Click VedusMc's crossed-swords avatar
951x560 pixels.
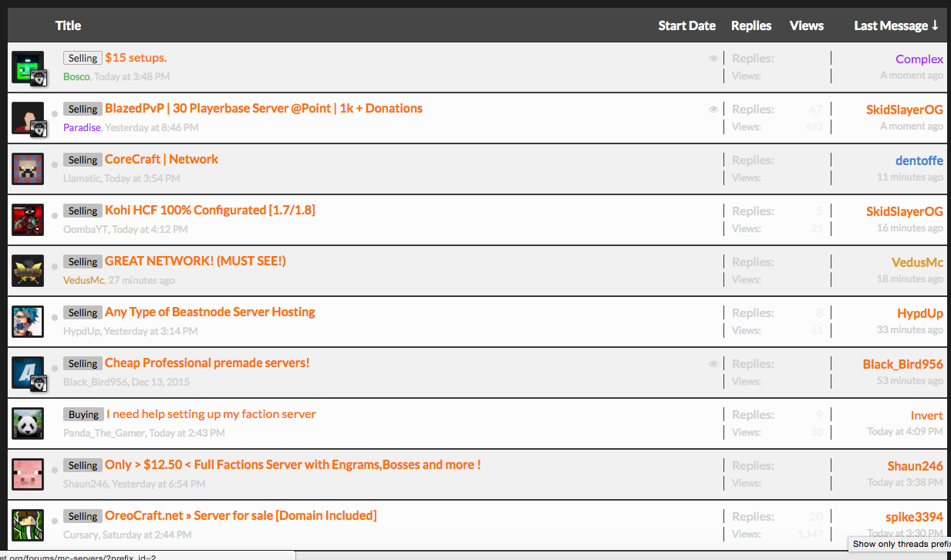tap(28, 271)
